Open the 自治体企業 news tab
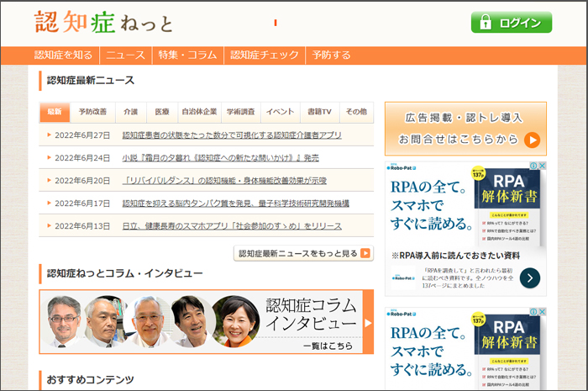Screen dimensions: 588x391 click(200, 112)
